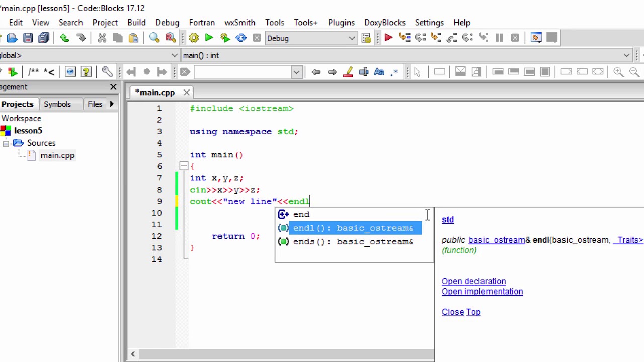Follow the std namespace link
Image resolution: width=644 pixels, height=362 pixels.
pos(448,220)
